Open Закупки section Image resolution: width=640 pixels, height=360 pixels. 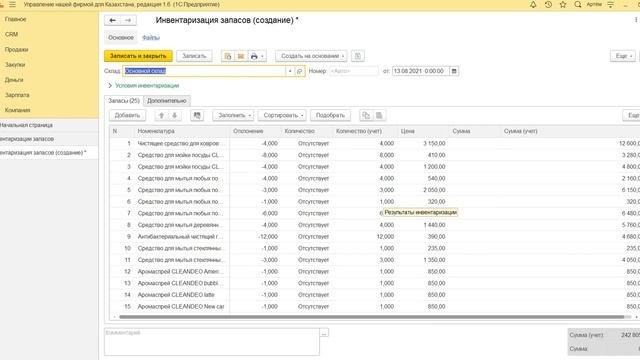tap(15, 64)
